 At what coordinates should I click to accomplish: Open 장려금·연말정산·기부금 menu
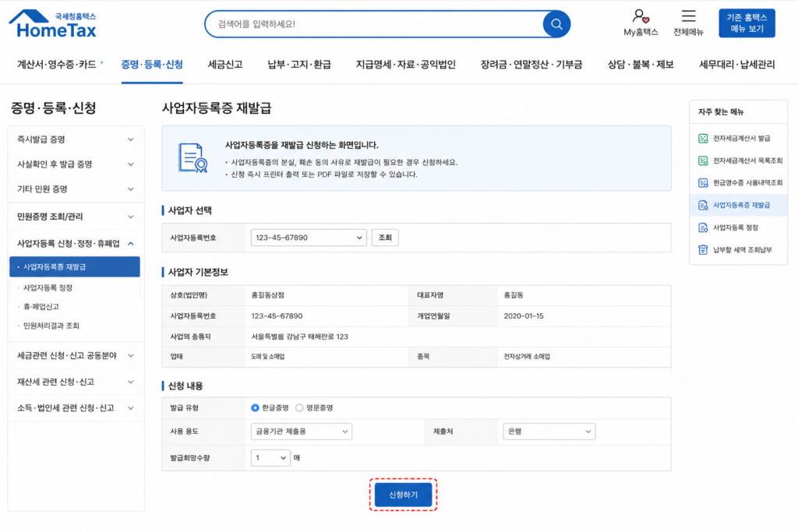(531, 65)
